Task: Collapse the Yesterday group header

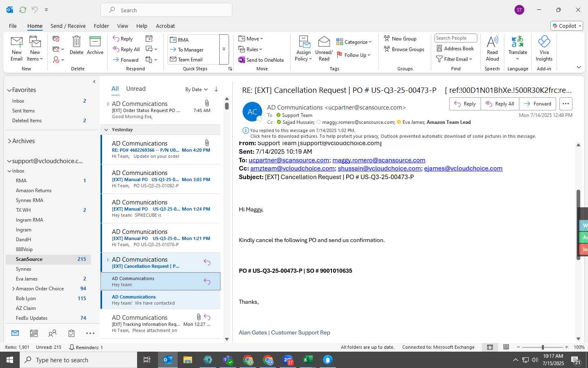Action: [106, 130]
